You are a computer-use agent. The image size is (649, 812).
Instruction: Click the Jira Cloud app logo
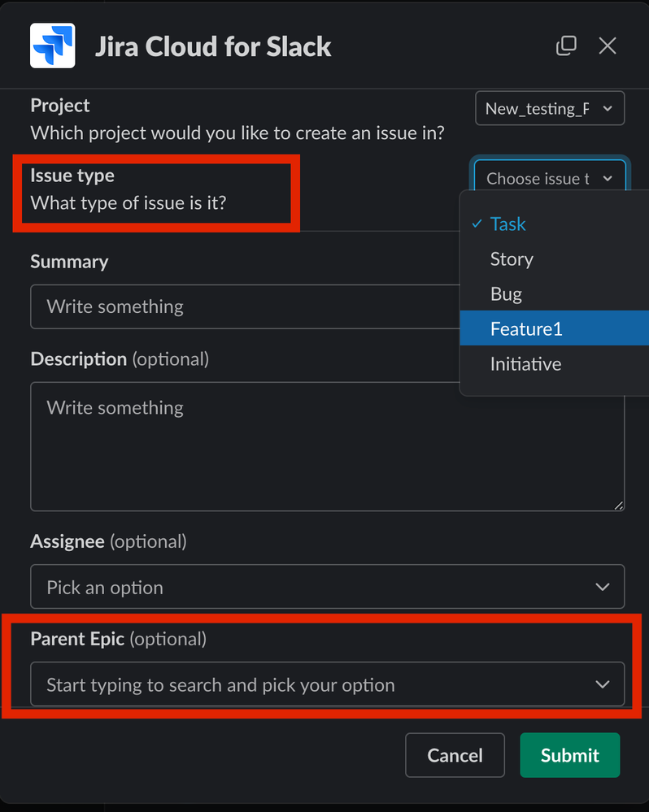tap(53, 46)
